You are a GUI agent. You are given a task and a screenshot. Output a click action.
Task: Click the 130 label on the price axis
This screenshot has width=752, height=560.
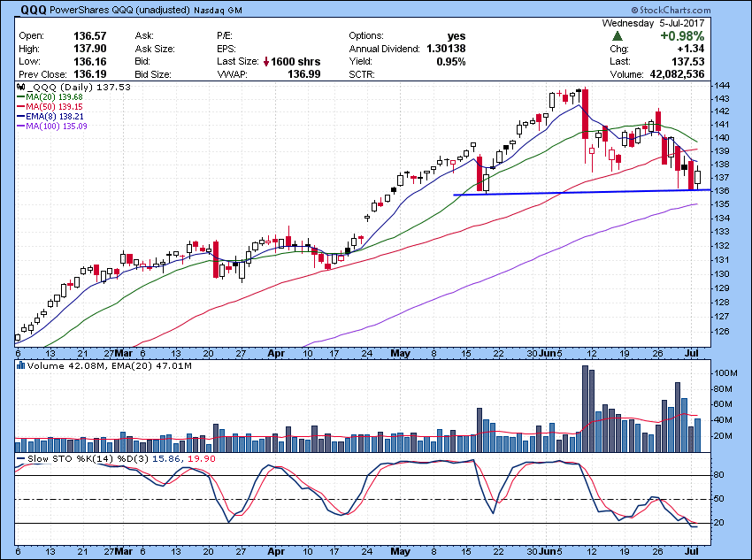pyautogui.click(x=722, y=273)
